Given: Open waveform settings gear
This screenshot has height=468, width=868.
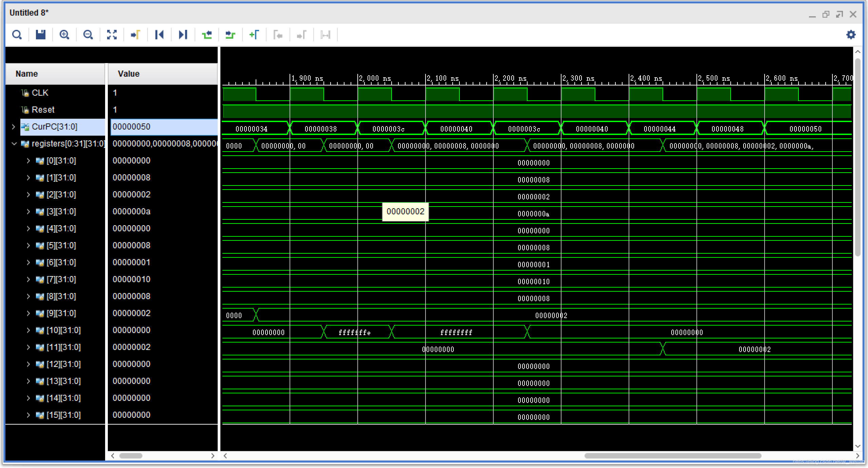Looking at the screenshot, I should click(x=851, y=35).
